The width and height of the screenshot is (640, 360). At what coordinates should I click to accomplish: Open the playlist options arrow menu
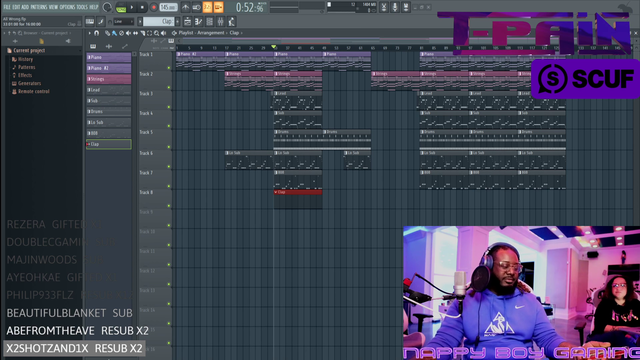pyautogui.click(x=90, y=33)
